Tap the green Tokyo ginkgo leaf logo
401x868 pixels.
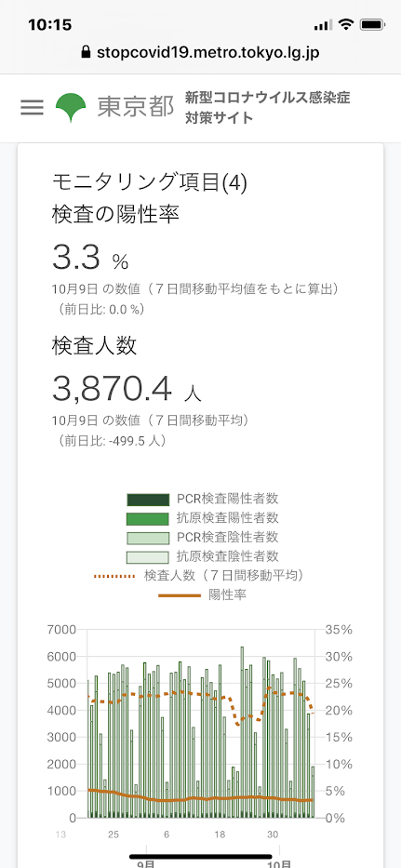[x=71, y=107]
